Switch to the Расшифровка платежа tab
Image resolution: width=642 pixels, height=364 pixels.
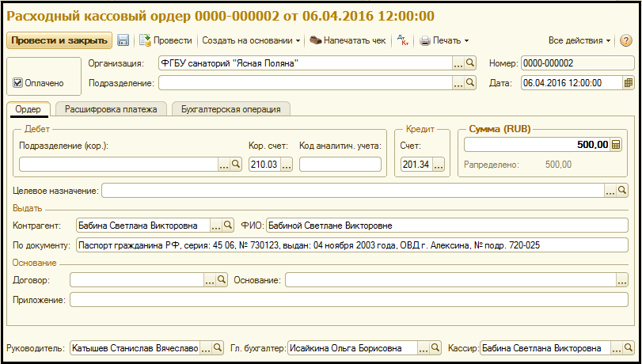pyautogui.click(x=111, y=109)
